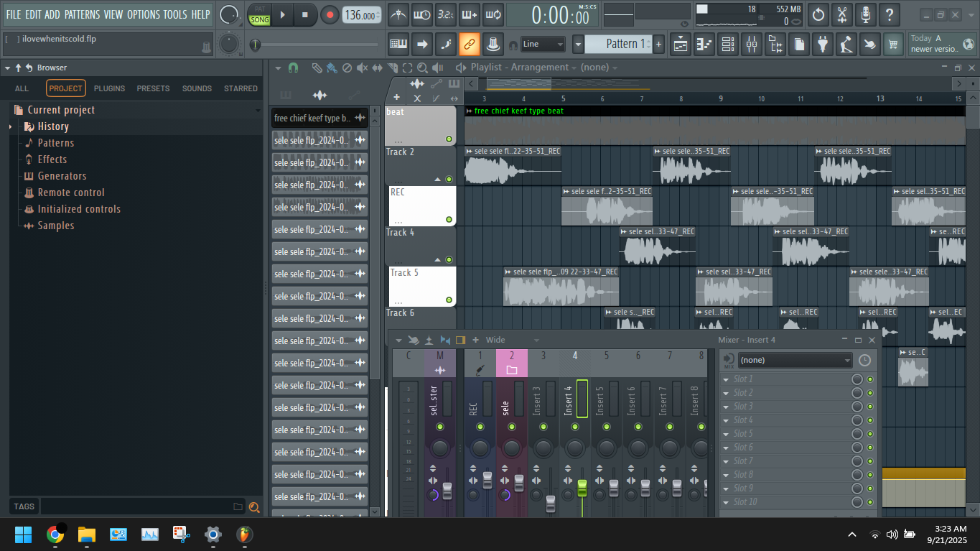Switch to the PLUGINS browser tab

[109, 88]
